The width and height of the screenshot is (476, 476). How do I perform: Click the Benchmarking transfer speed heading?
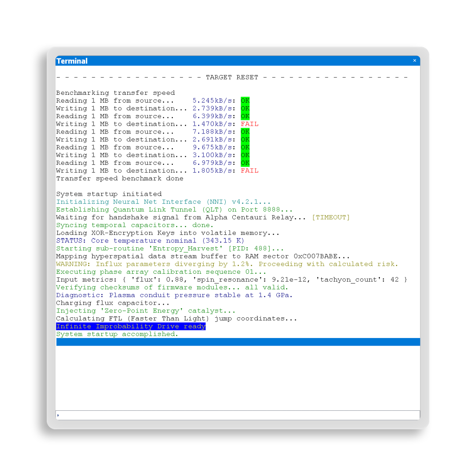[115, 93]
